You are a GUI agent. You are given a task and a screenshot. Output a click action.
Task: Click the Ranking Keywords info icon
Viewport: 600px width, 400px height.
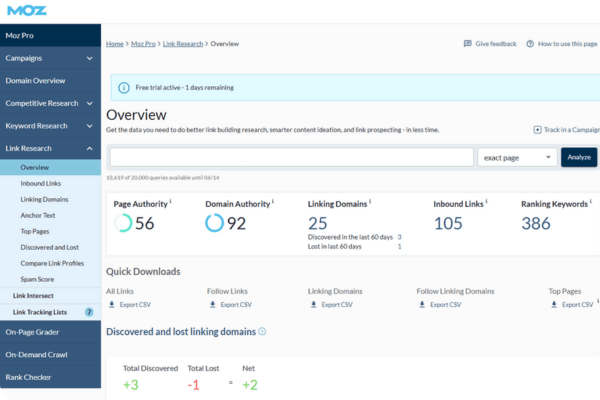tap(590, 201)
